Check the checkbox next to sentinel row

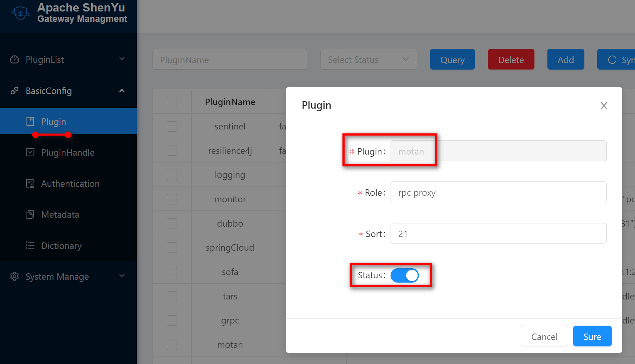(x=172, y=126)
